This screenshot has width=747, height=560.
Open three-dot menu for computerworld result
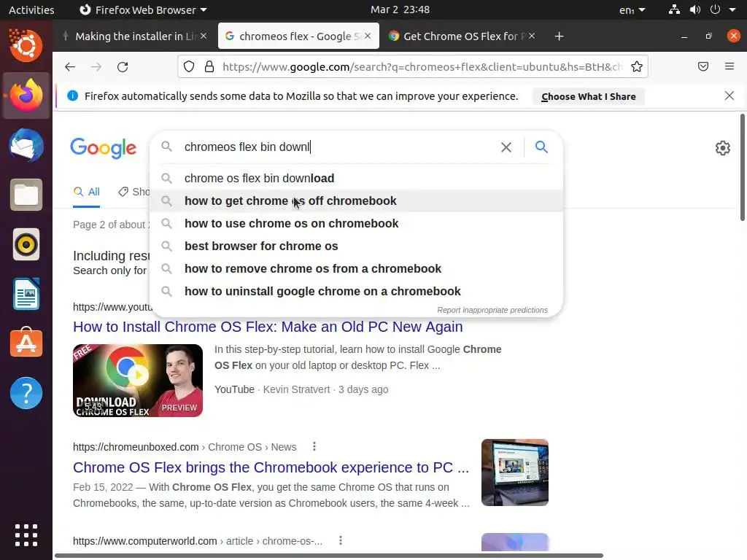click(x=340, y=540)
